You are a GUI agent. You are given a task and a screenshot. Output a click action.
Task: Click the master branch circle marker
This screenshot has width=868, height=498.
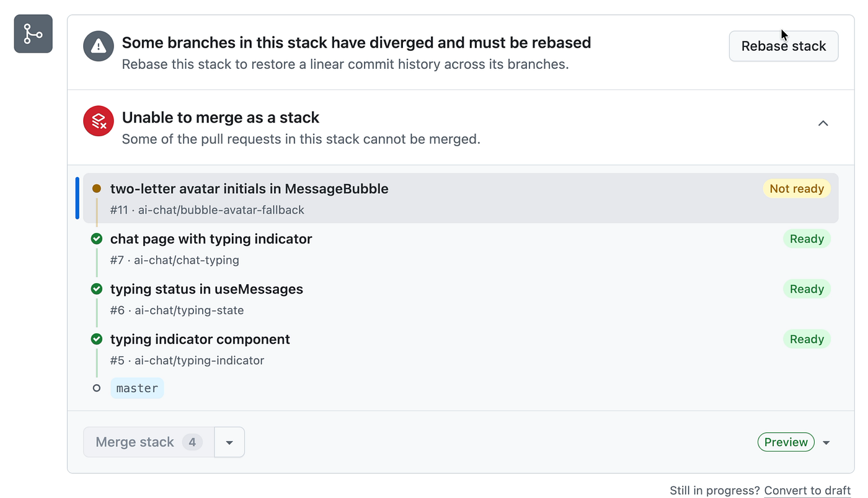(97, 388)
